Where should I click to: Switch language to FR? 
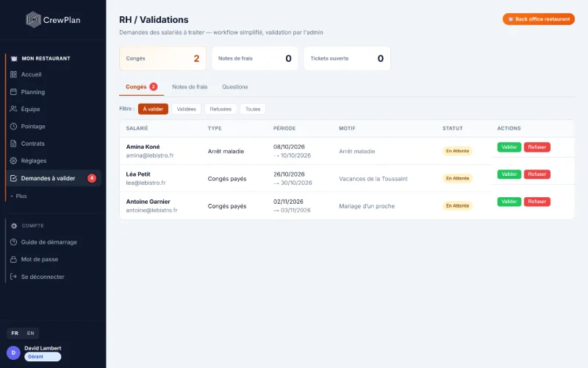click(15, 333)
